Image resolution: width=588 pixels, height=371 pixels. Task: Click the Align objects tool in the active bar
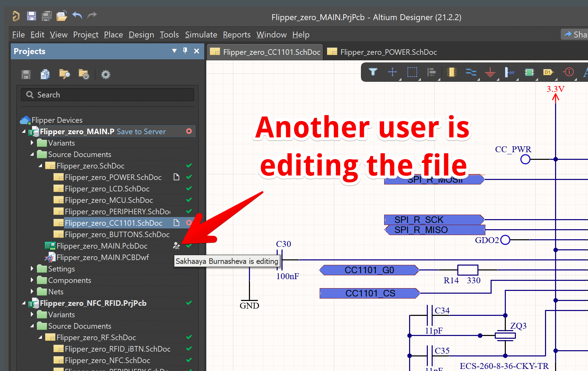click(x=432, y=72)
